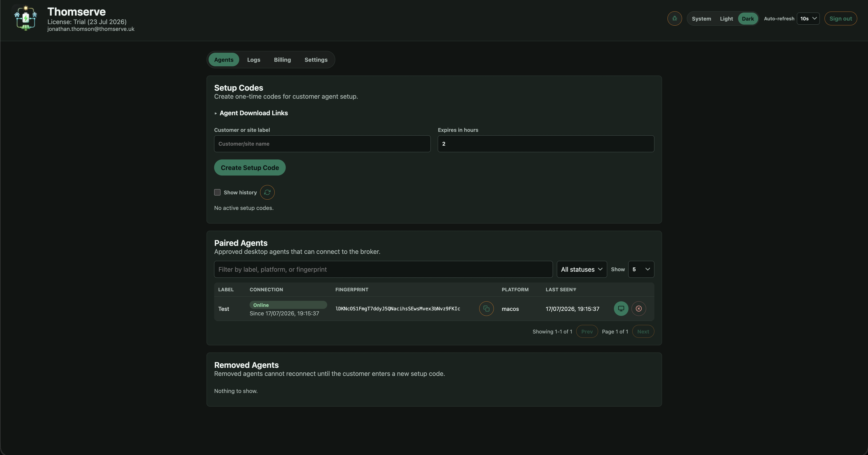The width and height of the screenshot is (868, 455).
Task: Click the Setup Codes heading
Action: click(238, 88)
